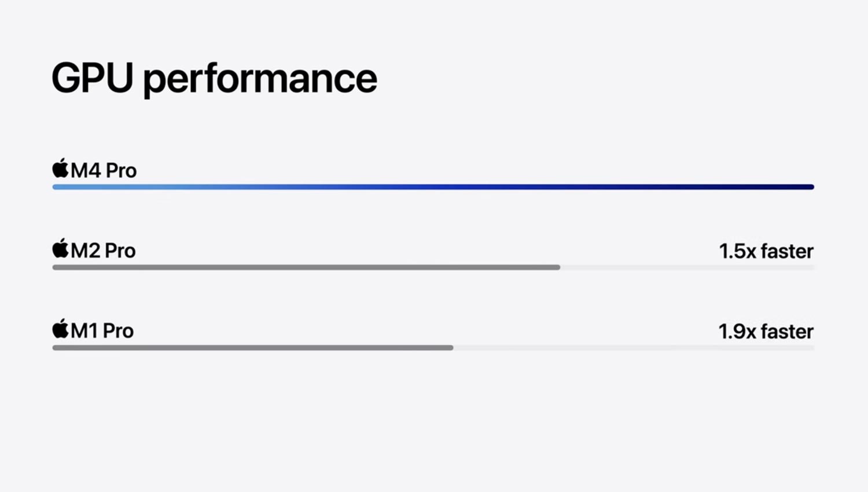Screen dimensions: 868x492
Task: Click the dark right end of the M4 Pro bar
Action: [808, 187]
